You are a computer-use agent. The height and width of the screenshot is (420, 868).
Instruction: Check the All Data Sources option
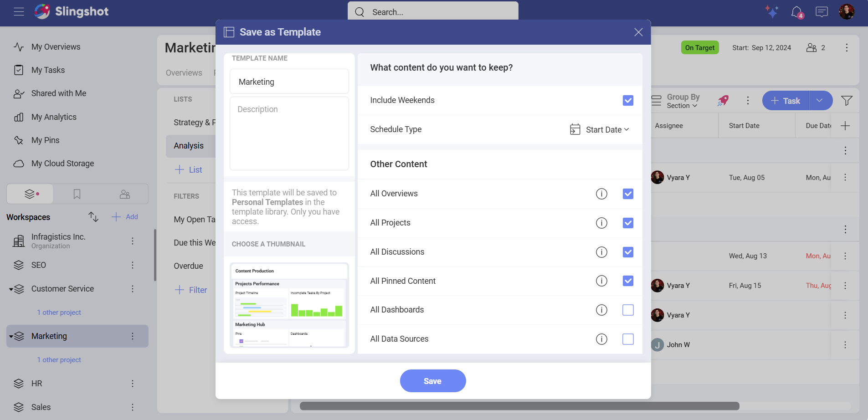[x=628, y=339]
